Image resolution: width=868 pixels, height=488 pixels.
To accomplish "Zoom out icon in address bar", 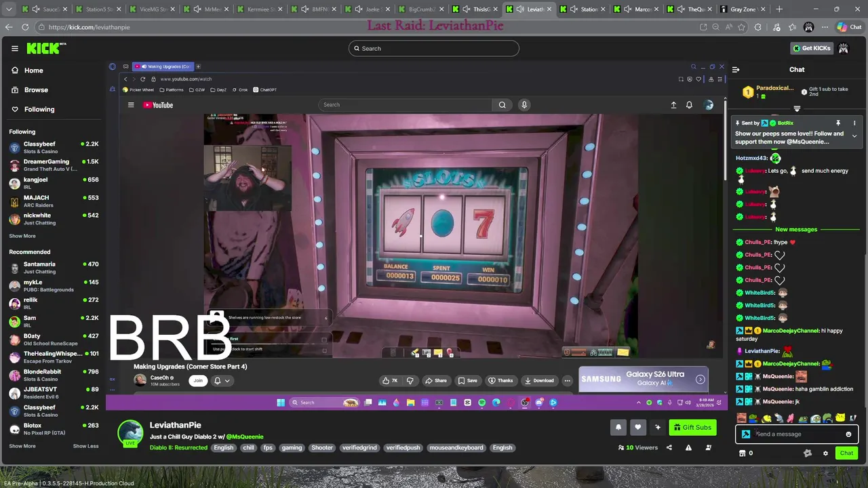I will click(715, 27).
